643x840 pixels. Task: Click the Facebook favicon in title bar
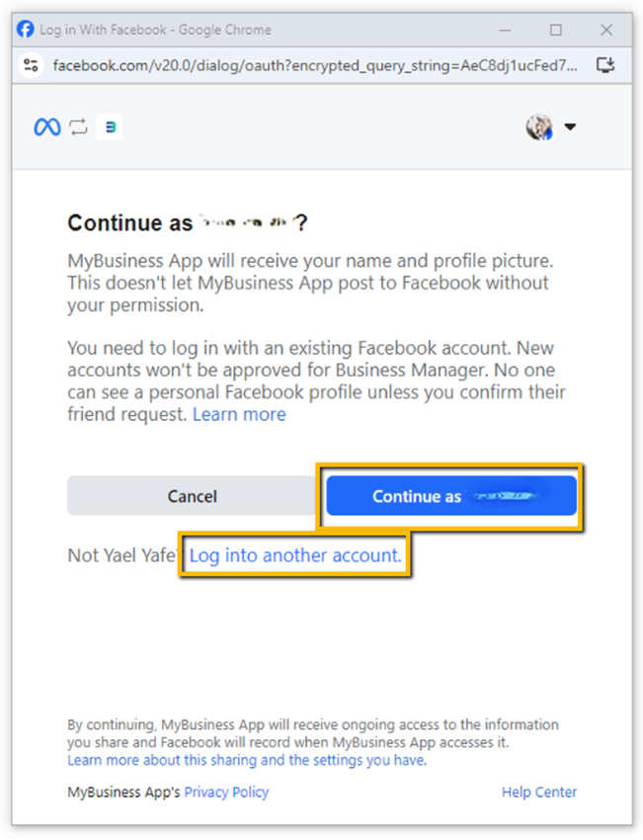(x=25, y=29)
